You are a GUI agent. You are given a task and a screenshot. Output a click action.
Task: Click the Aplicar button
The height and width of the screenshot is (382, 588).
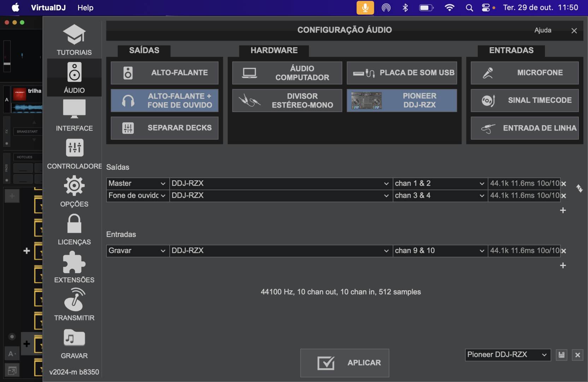pyautogui.click(x=345, y=363)
